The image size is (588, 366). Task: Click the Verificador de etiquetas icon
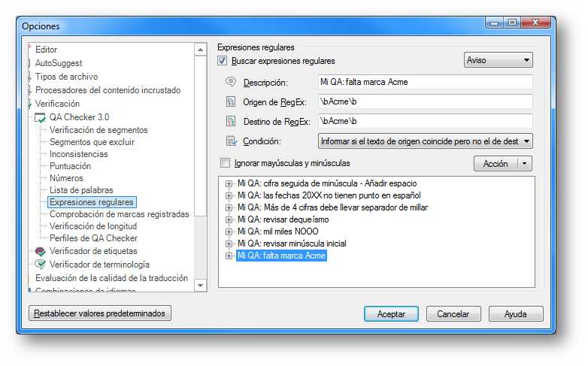(40, 251)
